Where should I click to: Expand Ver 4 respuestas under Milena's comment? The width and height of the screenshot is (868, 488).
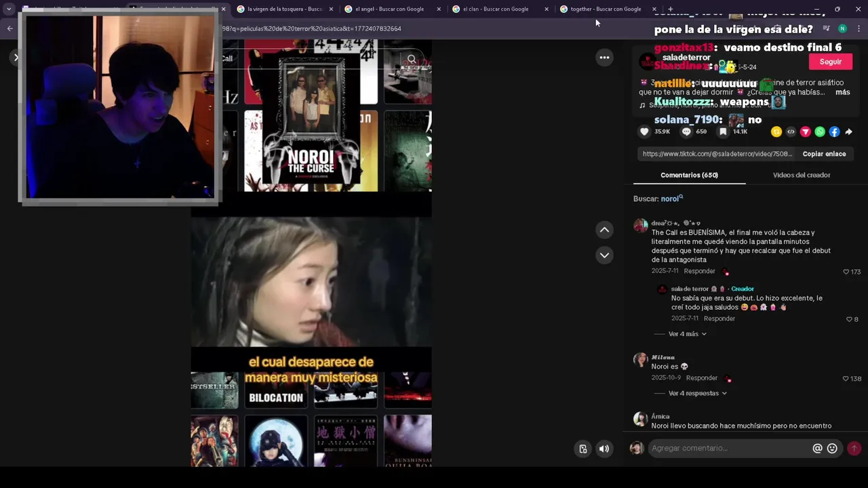tap(697, 393)
